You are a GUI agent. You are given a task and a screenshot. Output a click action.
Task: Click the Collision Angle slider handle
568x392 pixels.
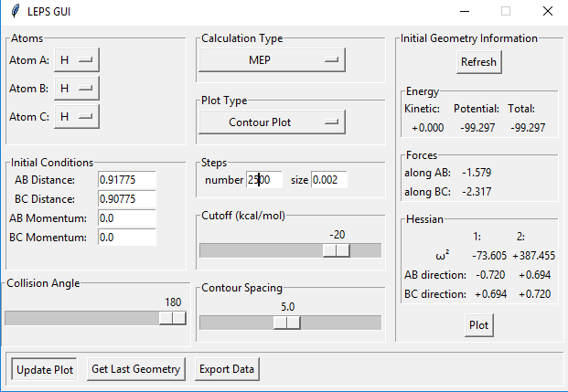(x=172, y=317)
